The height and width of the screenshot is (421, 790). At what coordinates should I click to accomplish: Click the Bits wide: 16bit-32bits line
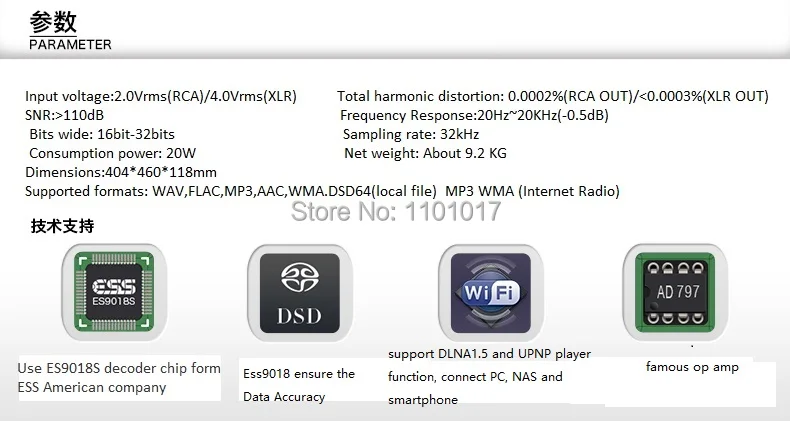click(102, 134)
